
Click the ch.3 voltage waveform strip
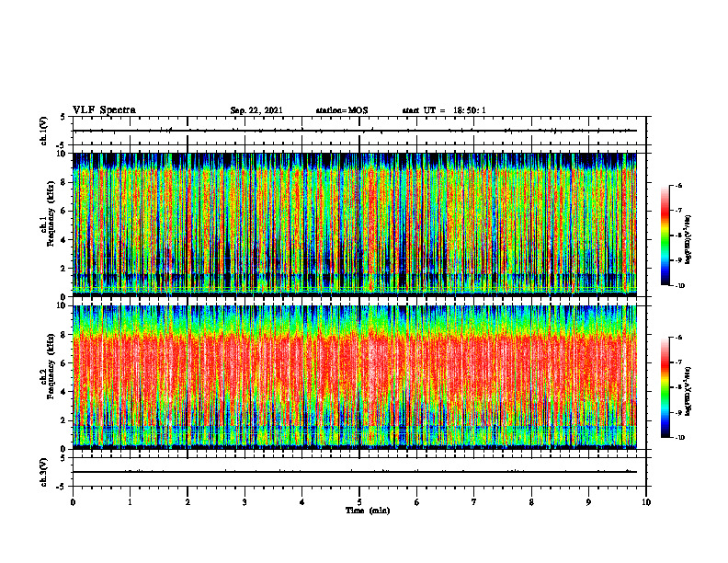(x=359, y=472)
